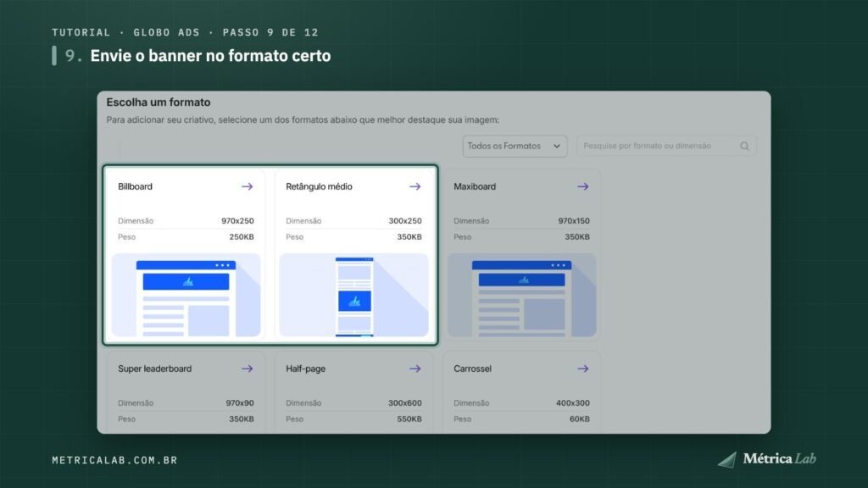Click the arrow icon on Billboard card
This screenshot has height=488, width=868.
[x=247, y=186]
